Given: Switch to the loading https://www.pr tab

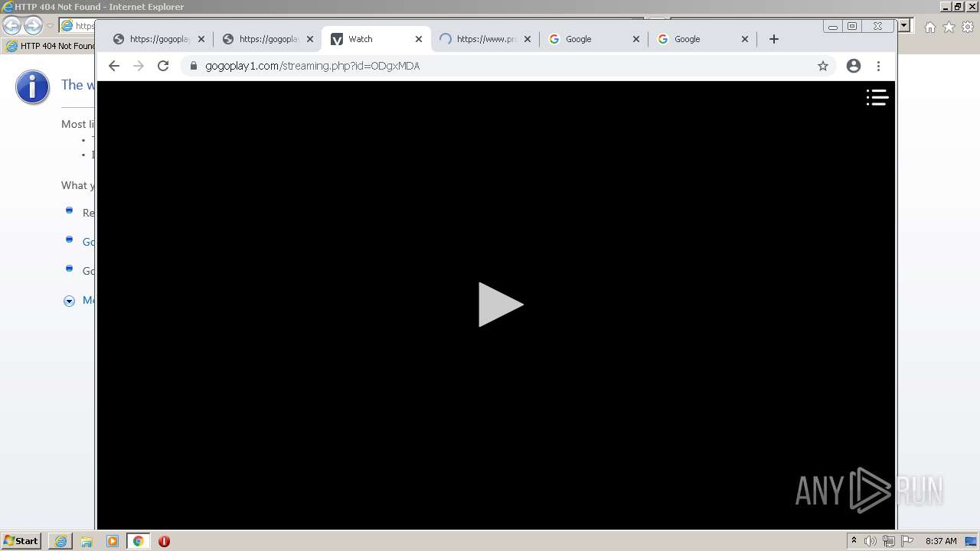Looking at the screenshot, I should pos(485,39).
